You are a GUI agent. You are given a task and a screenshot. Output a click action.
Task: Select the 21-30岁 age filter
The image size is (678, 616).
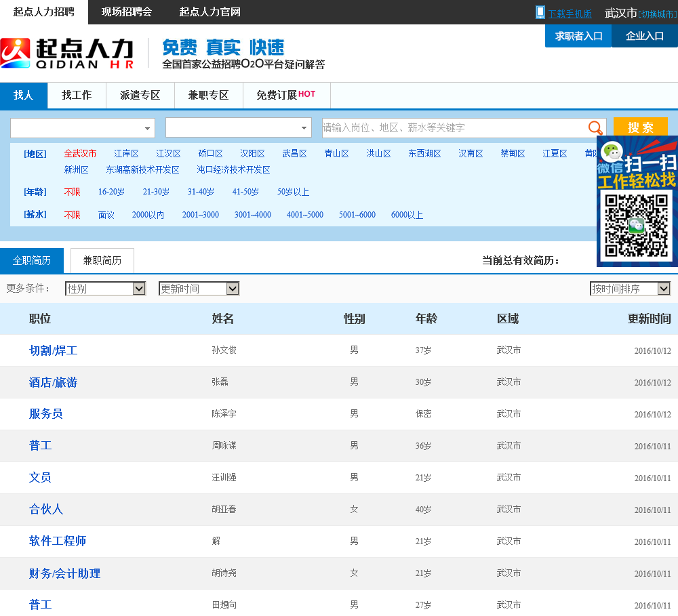pyautogui.click(x=156, y=192)
